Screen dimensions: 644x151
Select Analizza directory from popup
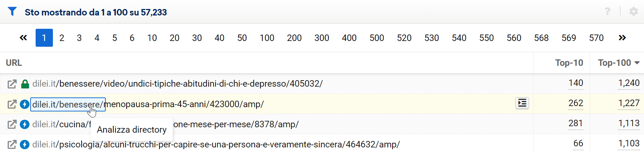[x=132, y=130]
